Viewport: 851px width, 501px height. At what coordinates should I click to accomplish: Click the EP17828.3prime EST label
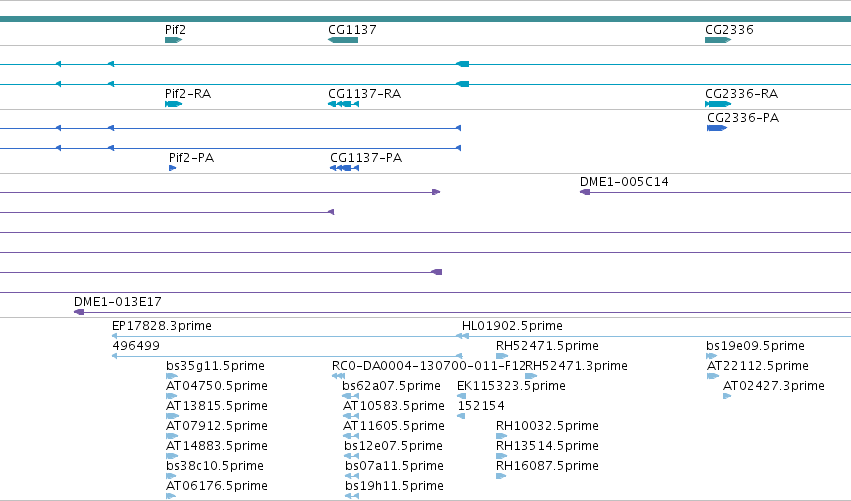pyautogui.click(x=162, y=326)
